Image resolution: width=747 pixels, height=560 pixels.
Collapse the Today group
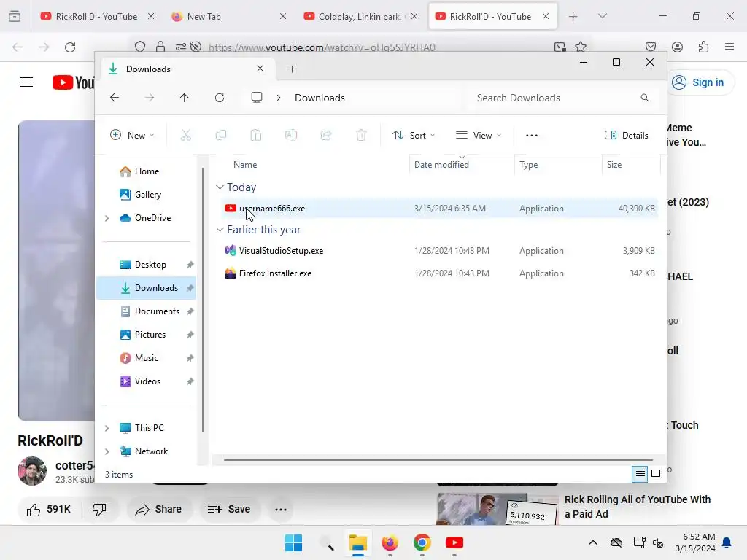[220, 187]
